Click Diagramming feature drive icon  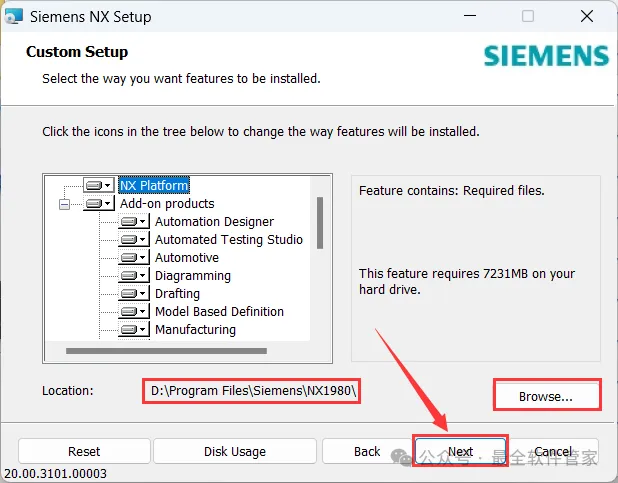[133, 276]
